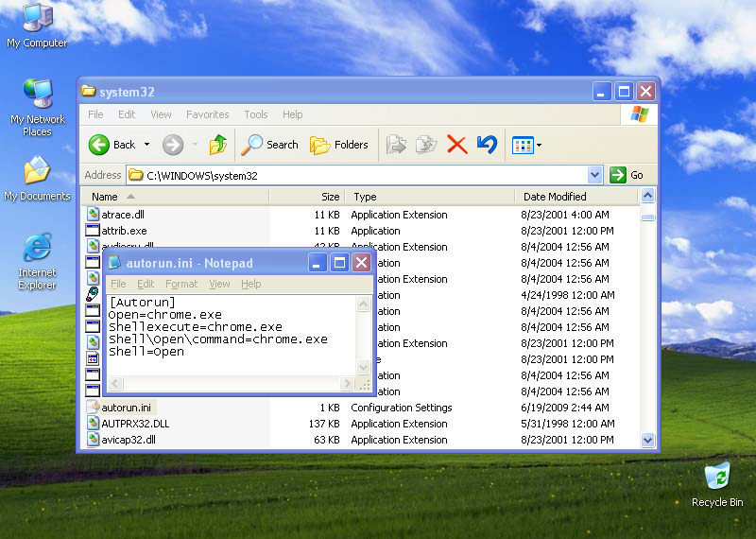Click the AUTPRX32.DLL file icon
Screen dimensions: 756x539
pyautogui.click(x=93, y=424)
